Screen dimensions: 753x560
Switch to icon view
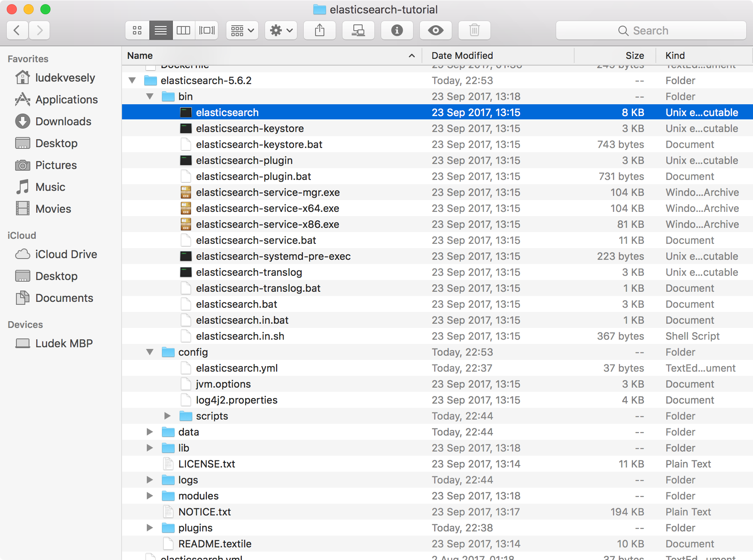(x=137, y=30)
